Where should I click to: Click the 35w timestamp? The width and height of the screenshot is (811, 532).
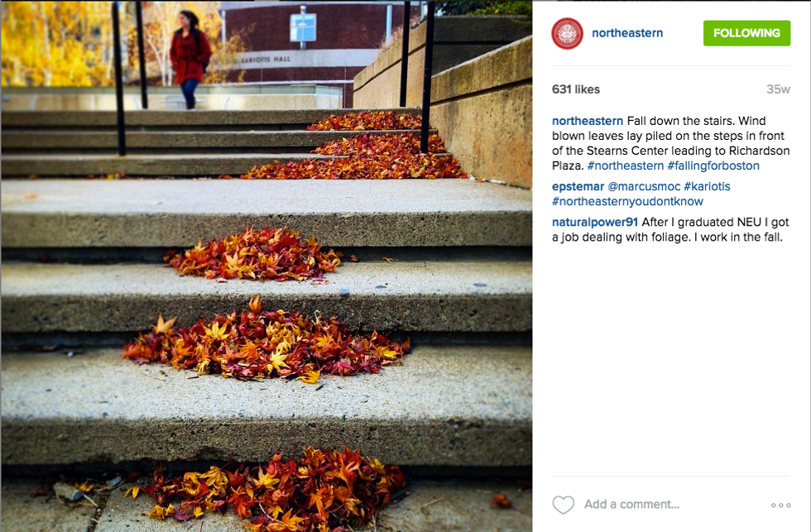coord(778,89)
